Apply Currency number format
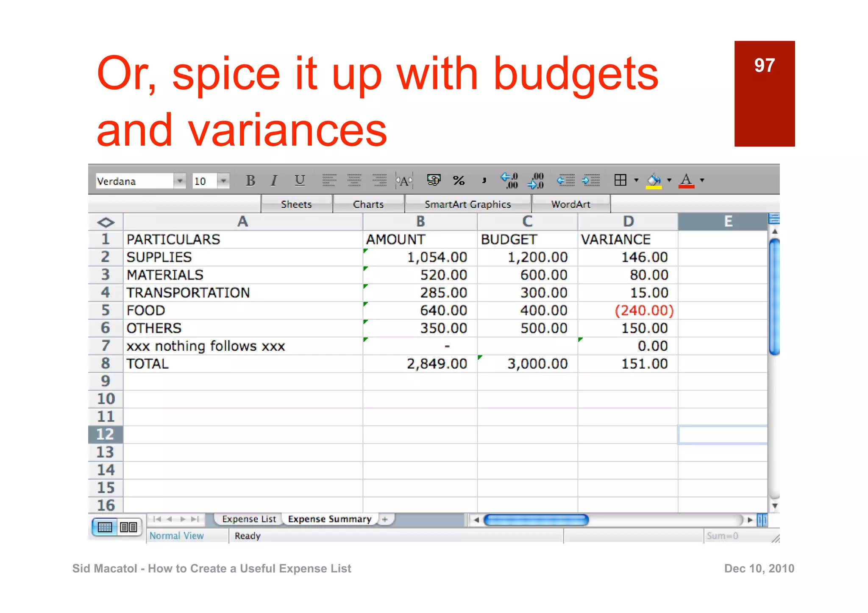Viewport: 868px width, 613px height. click(x=434, y=180)
